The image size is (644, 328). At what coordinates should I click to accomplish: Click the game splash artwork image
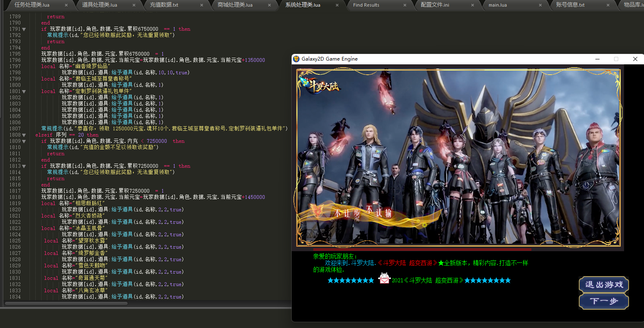(x=458, y=157)
